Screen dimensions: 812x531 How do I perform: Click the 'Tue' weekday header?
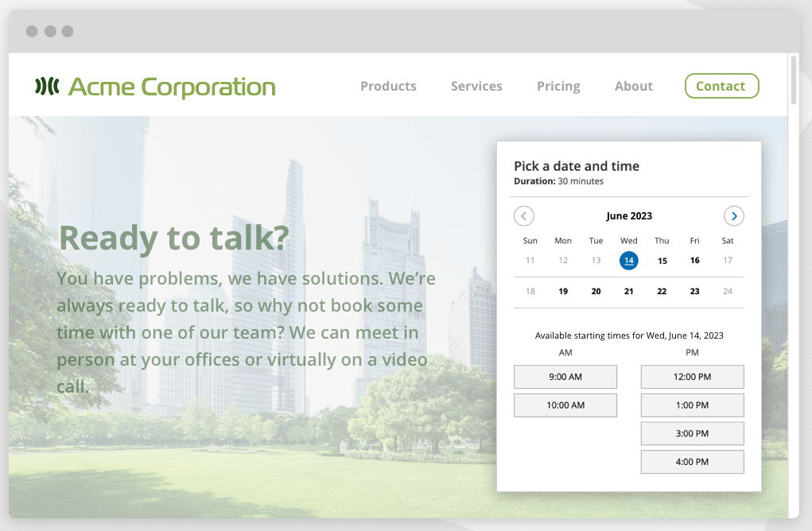click(x=596, y=241)
